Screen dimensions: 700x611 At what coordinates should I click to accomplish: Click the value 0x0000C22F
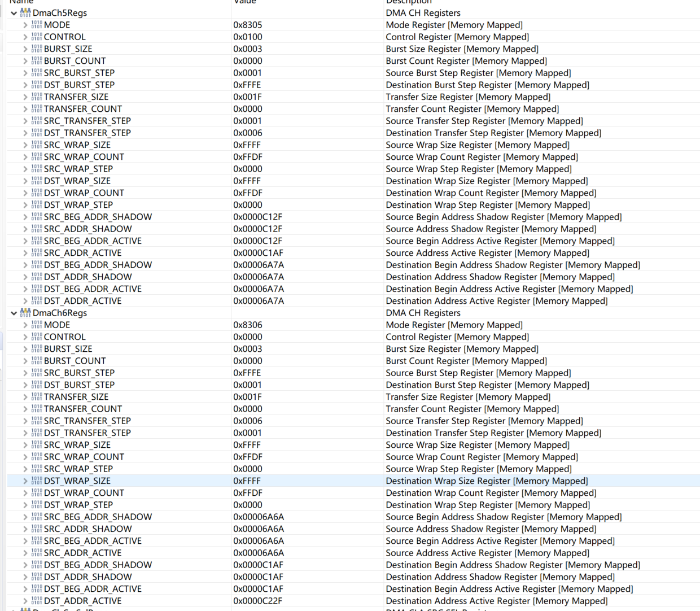(x=258, y=601)
